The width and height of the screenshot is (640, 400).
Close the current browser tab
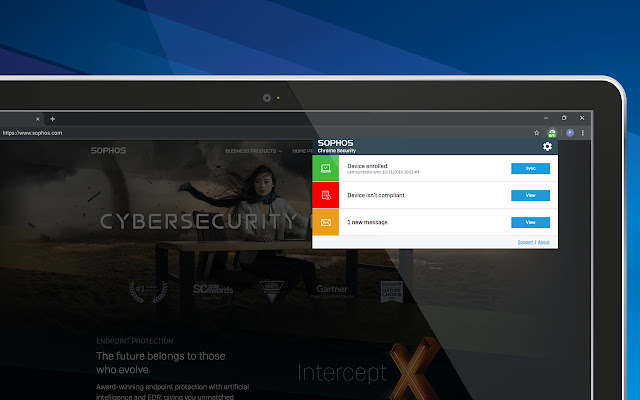click(x=38, y=119)
